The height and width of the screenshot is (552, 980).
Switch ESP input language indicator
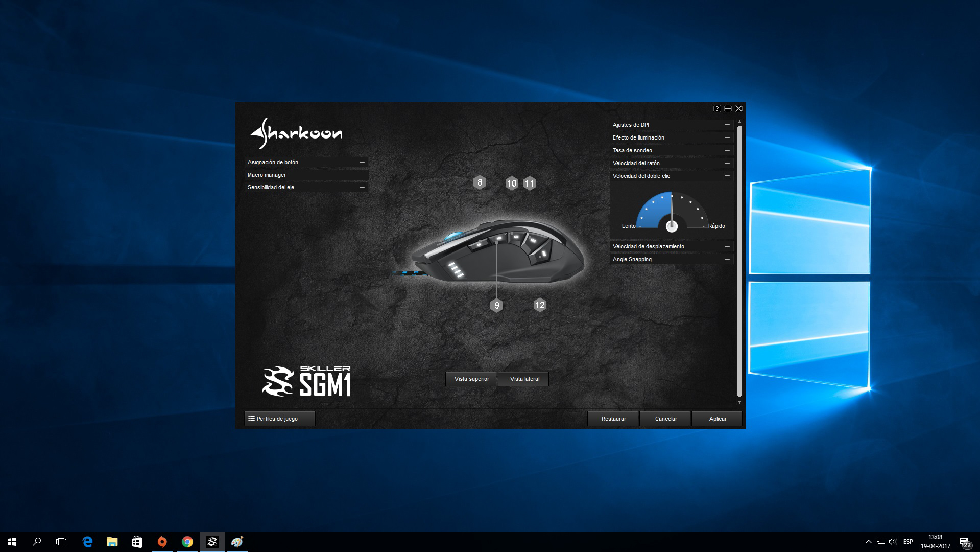coord(908,542)
